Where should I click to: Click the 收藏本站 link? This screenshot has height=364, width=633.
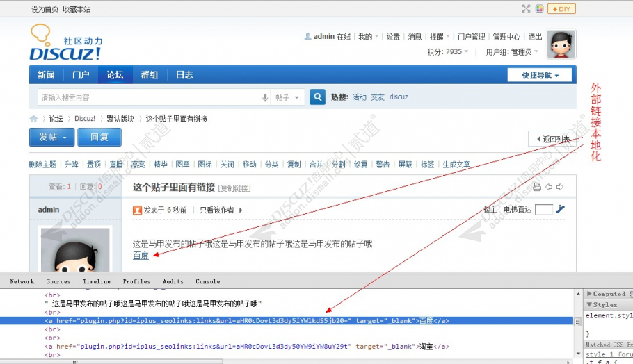(x=77, y=9)
